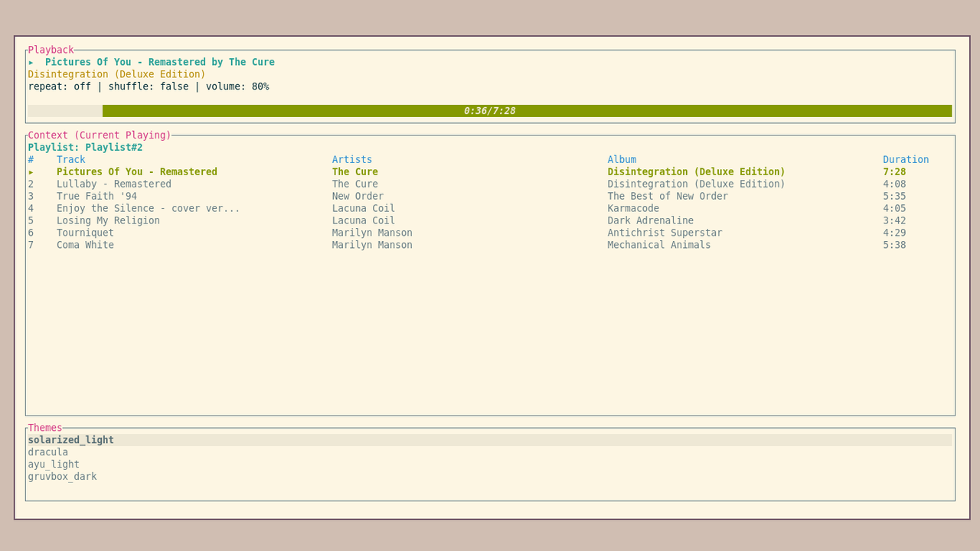Click album Disintegration (Deluxe Edition) in Lullaby row
Image resolution: width=980 pixels, height=551 pixels.
coord(697,184)
